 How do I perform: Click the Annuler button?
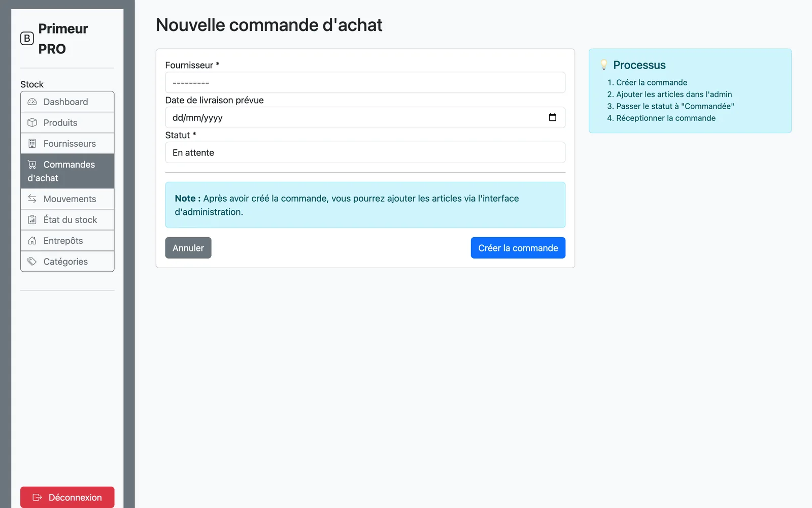coord(188,248)
